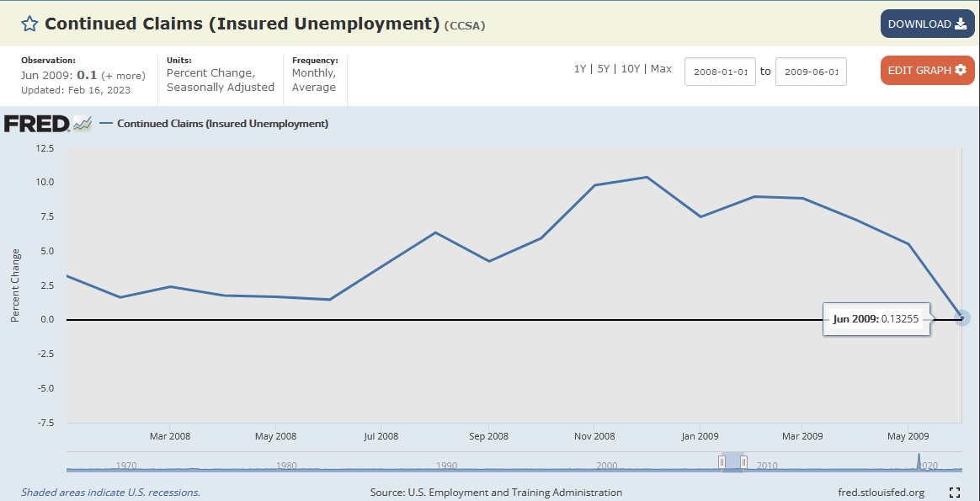The image size is (980, 501).
Task: Select the 10Y date range
Action: pos(630,69)
